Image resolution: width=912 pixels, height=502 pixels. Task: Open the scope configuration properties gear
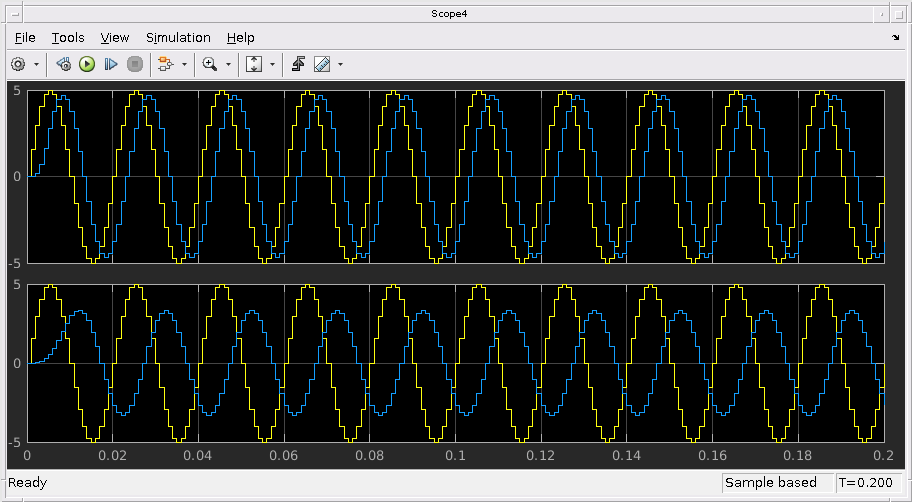pyautogui.click(x=18, y=64)
